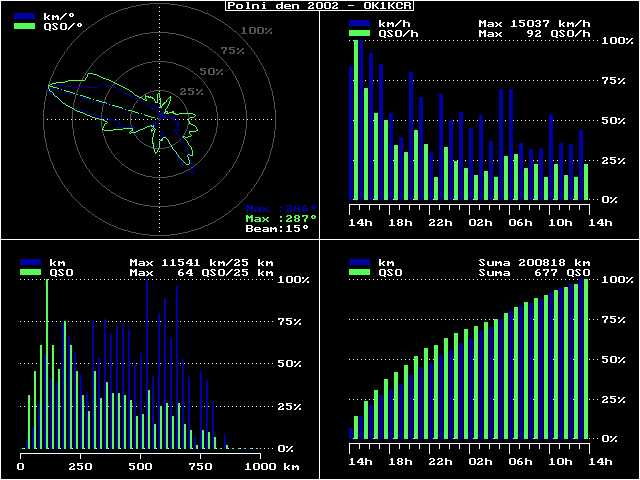Click the '75%' ring label in polar chart

point(232,51)
